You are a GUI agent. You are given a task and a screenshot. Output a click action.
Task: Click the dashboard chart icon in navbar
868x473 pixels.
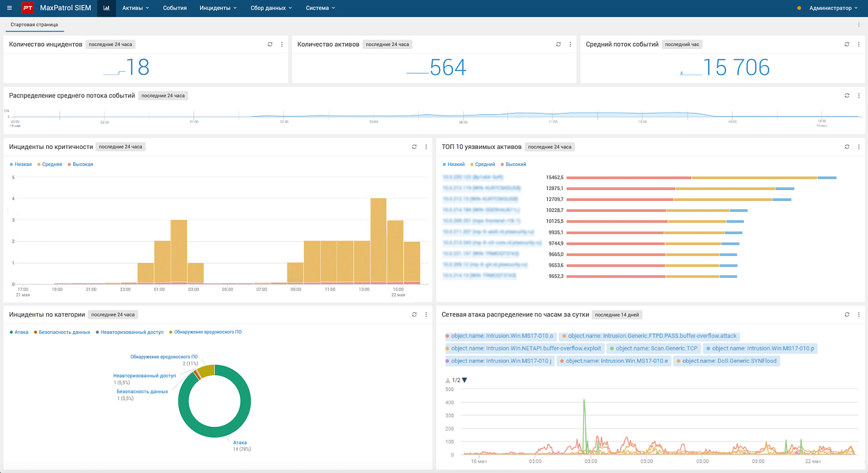click(106, 8)
